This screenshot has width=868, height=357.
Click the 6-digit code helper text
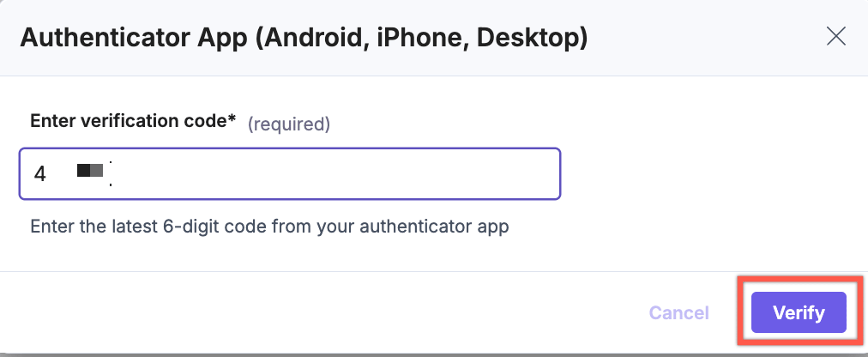coord(270,226)
